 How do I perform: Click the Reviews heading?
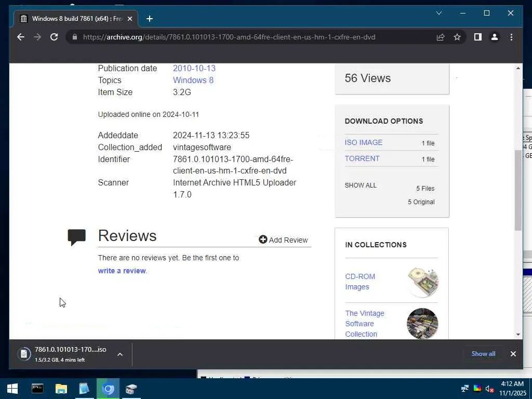tap(127, 235)
